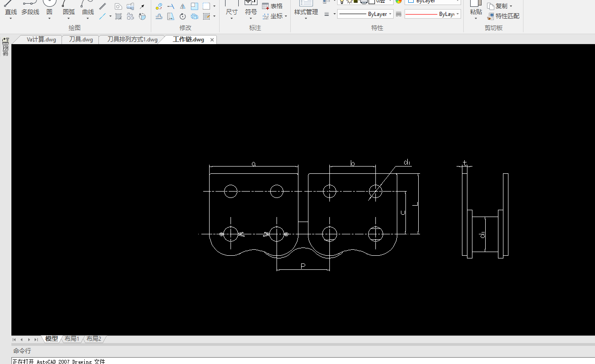The image size is (595, 364).
Task: Open the 布局1 layout tab
Action: (x=72, y=339)
